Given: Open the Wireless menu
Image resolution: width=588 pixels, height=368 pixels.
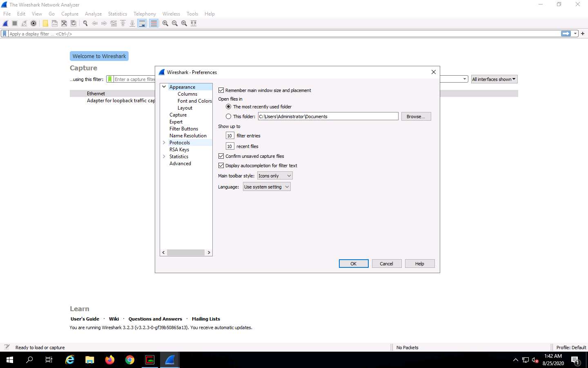Looking at the screenshot, I should pos(171,14).
